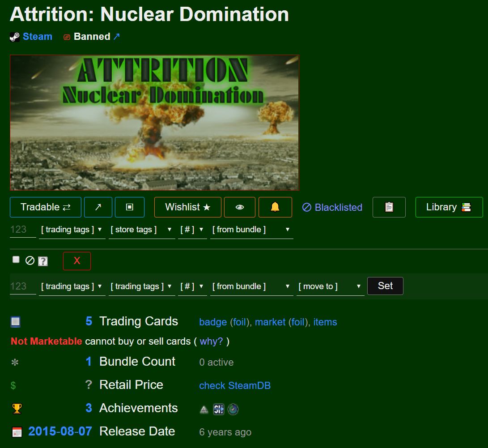Open the why? link
This screenshot has width=488, height=448.
[211, 341]
